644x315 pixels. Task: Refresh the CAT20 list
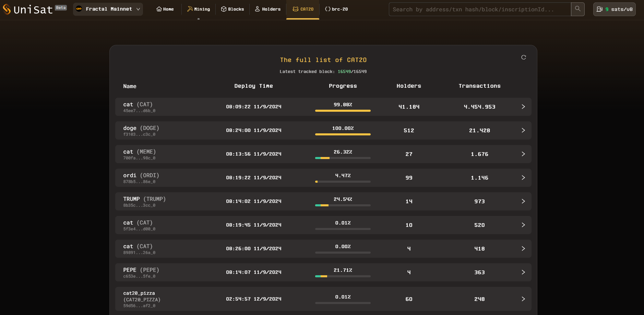pyautogui.click(x=524, y=57)
